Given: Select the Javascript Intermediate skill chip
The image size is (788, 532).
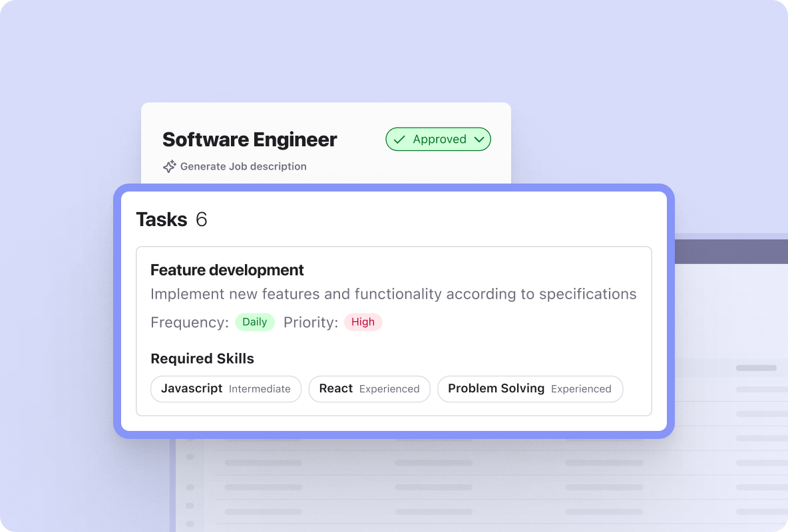Looking at the screenshot, I should [226, 389].
